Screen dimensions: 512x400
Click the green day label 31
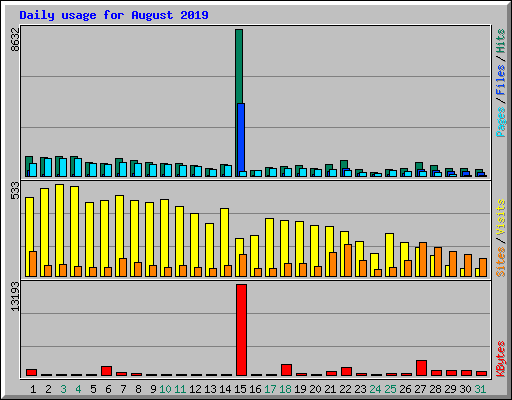tap(480, 389)
